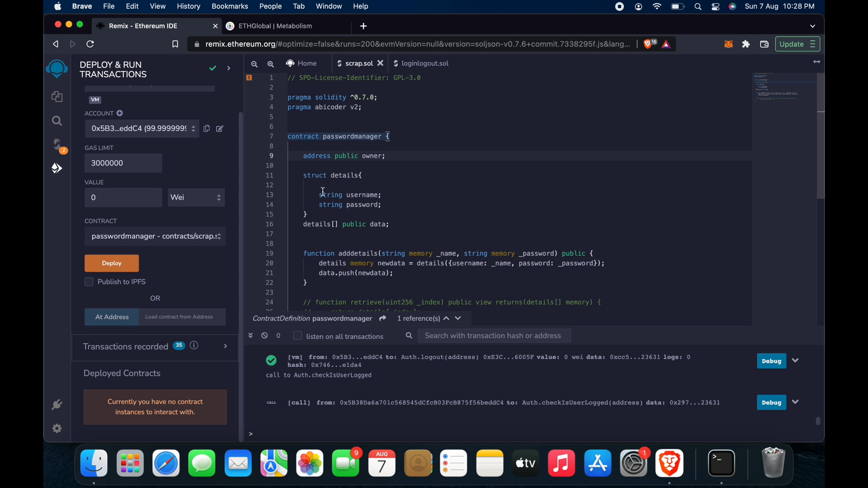
Task: Debug the Auth.logout transaction
Action: [771, 361]
